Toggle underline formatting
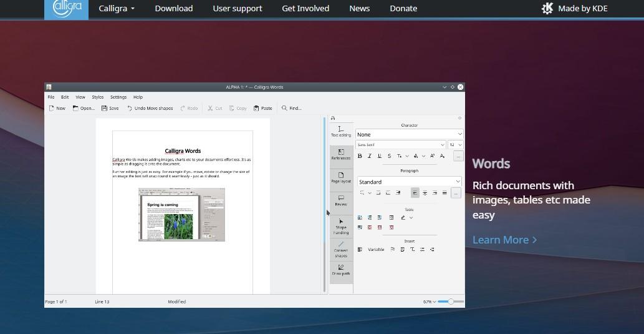The width and height of the screenshot is (644, 334). coord(380,156)
